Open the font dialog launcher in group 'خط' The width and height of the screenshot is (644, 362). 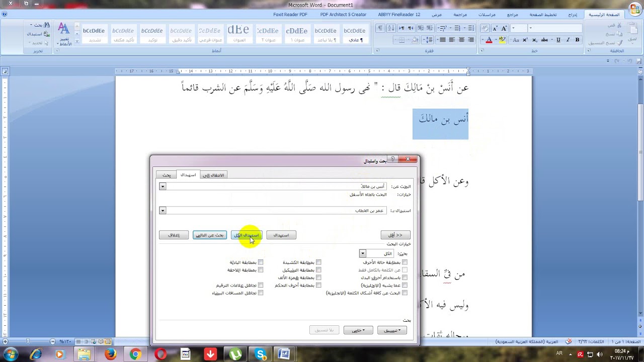point(482,51)
